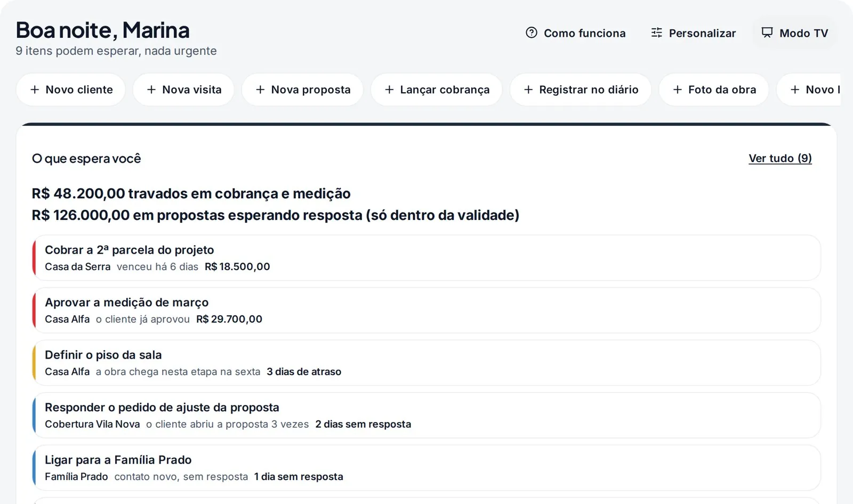This screenshot has width=853, height=504.
Task: Add a Nova visita
Action: click(183, 90)
